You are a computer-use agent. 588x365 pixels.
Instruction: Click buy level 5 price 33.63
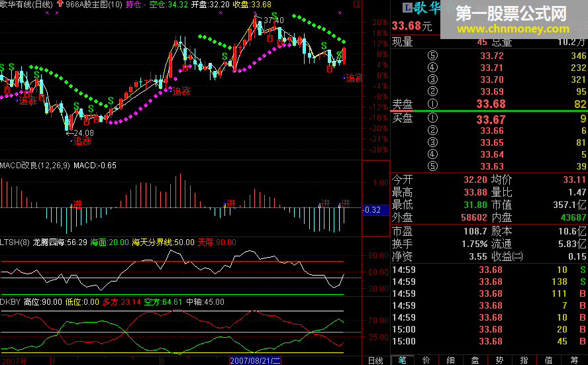click(x=492, y=166)
